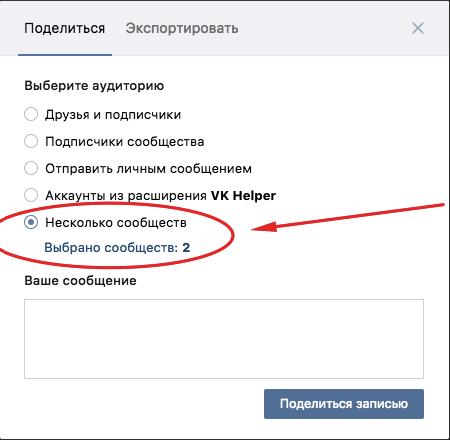The height and width of the screenshot is (440, 450).
Task: Toggle the Несколько сообществ radio button
Action: [31, 222]
